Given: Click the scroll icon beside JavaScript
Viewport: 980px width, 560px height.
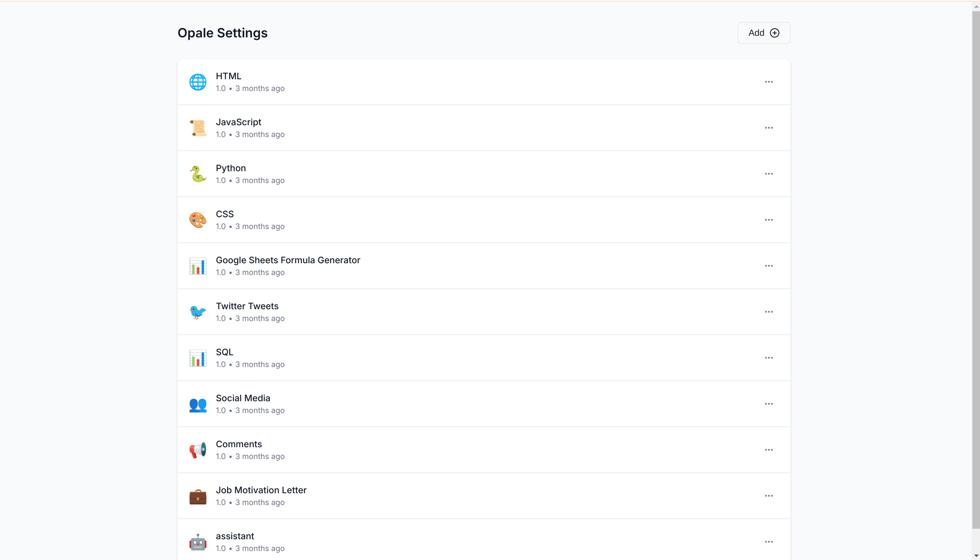Looking at the screenshot, I should pos(198,128).
